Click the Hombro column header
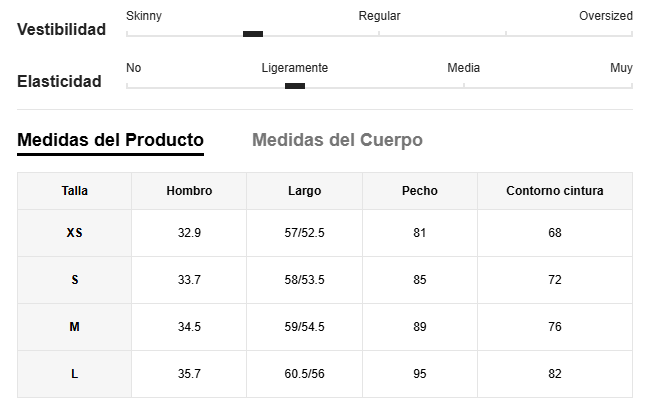The image size is (646, 403). coord(189,191)
